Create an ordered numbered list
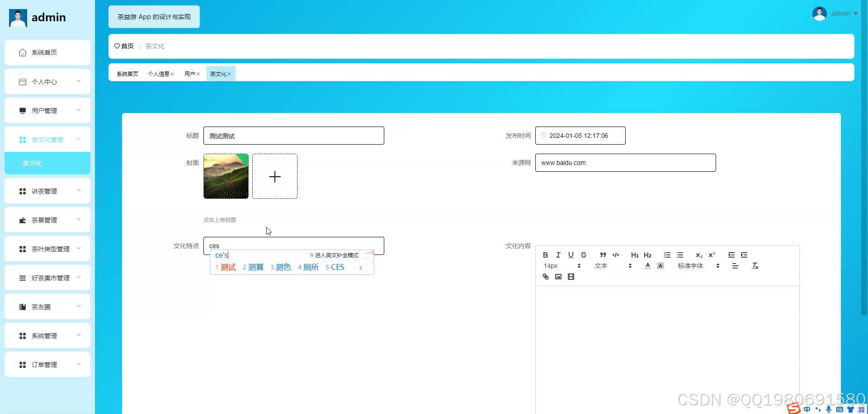Screen dimensions: 868x414 click(x=667, y=255)
